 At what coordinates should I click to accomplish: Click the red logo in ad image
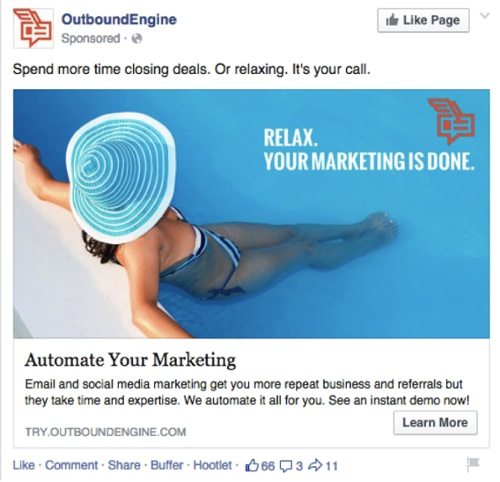[x=452, y=121]
